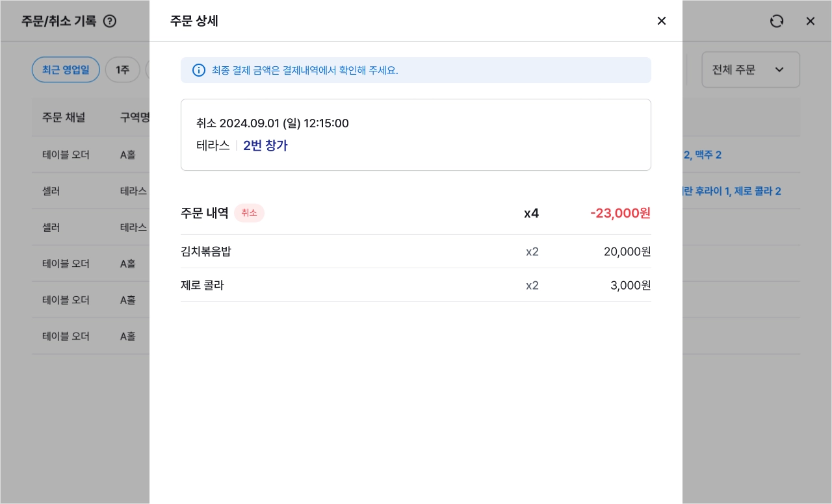Select the first 테이블 오더 A홀 row
The image size is (832, 504).
pos(90,155)
